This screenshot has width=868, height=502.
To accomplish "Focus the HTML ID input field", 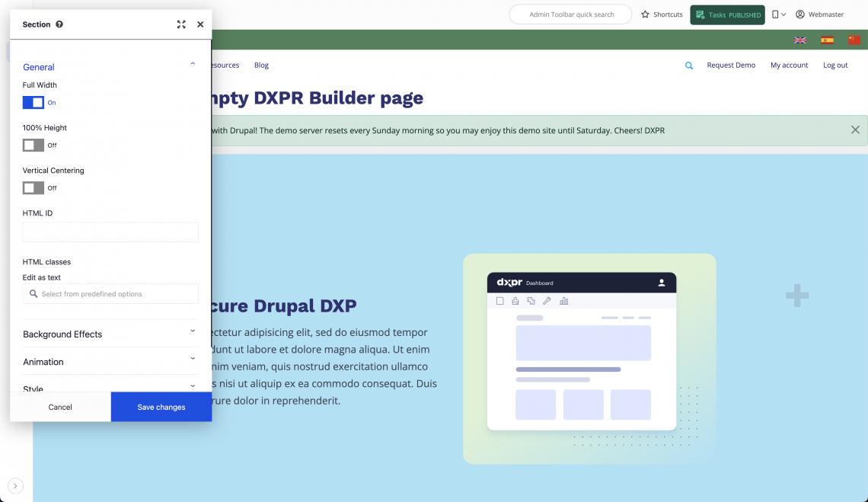I will 110,232.
